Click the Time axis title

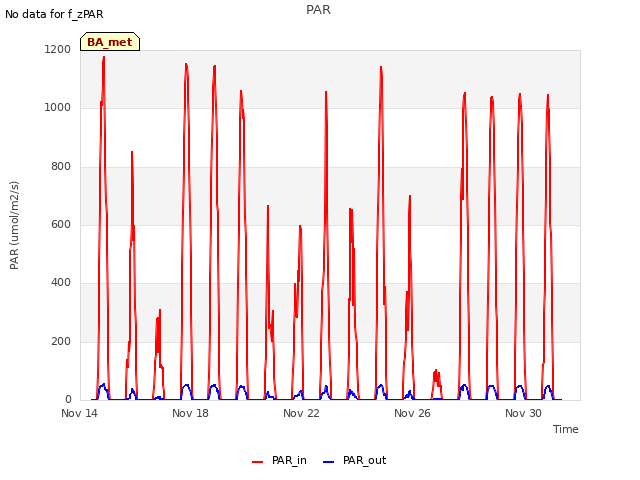(x=566, y=429)
